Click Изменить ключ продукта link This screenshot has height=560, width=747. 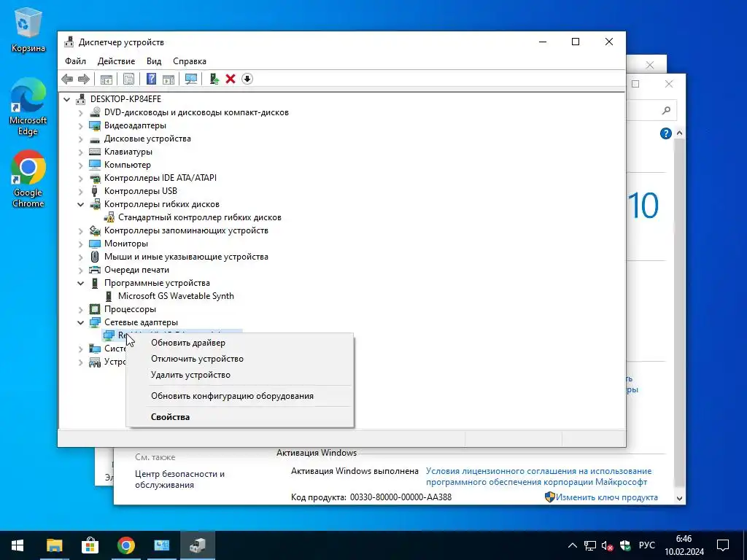coord(606,497)
